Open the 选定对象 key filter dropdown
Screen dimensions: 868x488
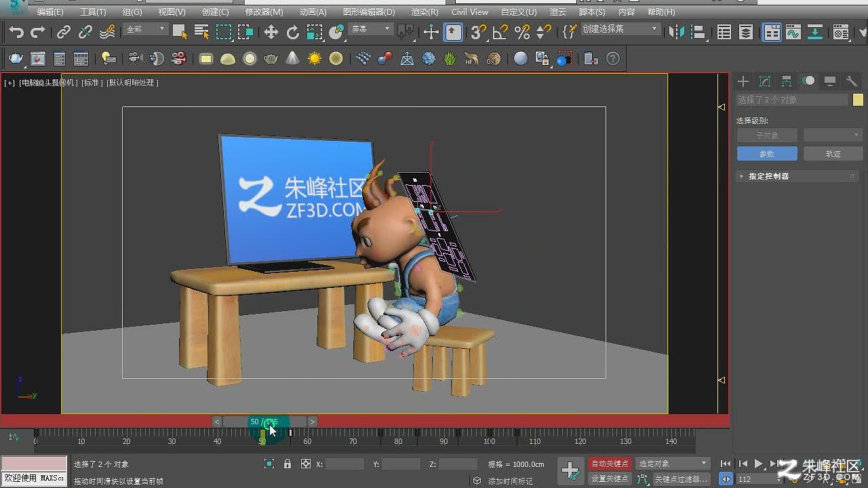673,464
